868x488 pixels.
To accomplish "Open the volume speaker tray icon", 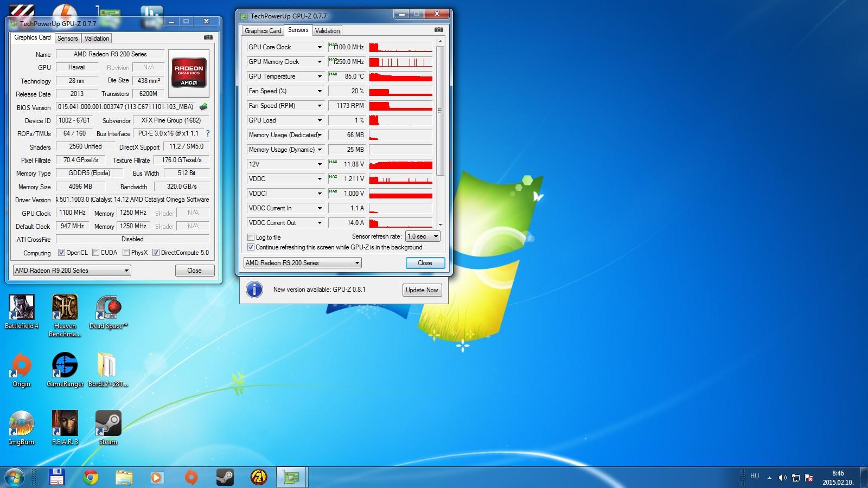I will pos(782,478).
